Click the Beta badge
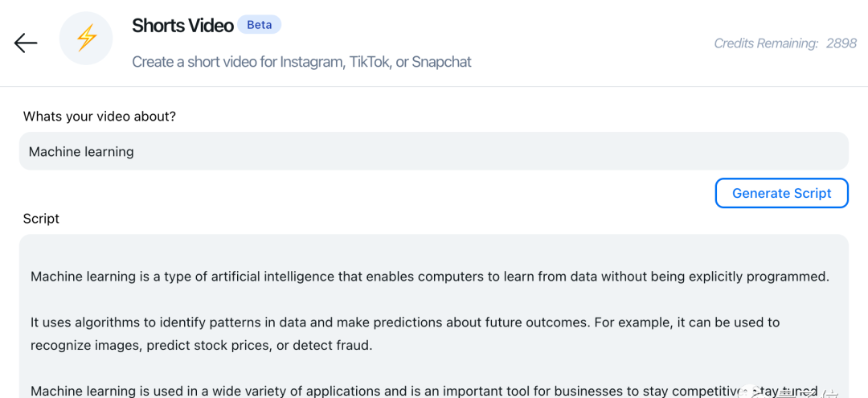 259,25
